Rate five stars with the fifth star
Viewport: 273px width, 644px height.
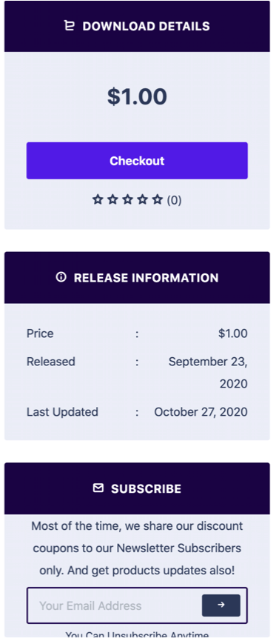[x=158, y=199]
